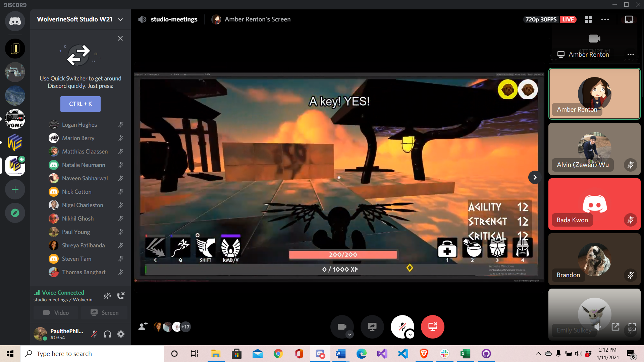Toggle microphone mute in user panel
644x362 pixels.
[94, 334]
